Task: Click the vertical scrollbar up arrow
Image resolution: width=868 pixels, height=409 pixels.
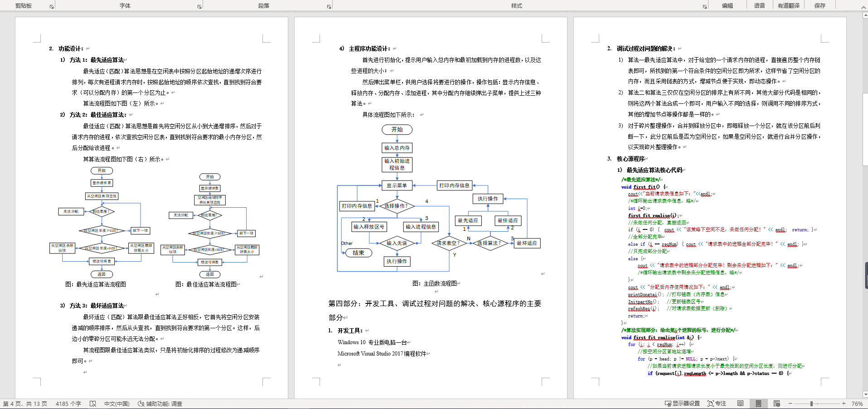Action: click(x=865, y=15)
